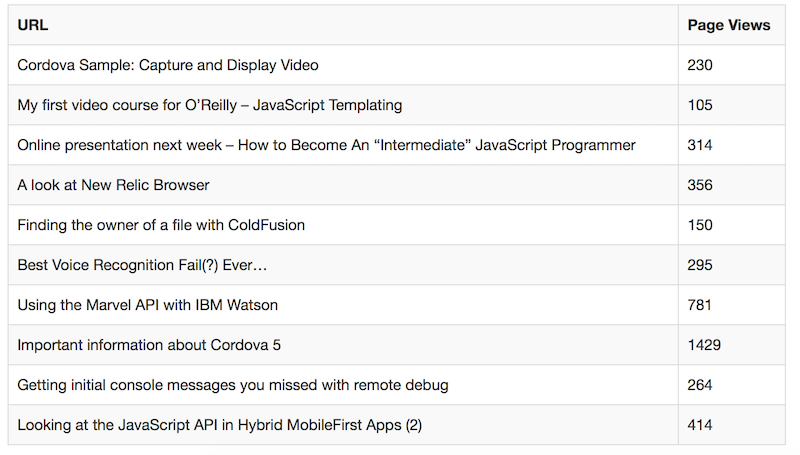Click the Page Views column header
Screen dimensions: 800x455
coord(729,25)
